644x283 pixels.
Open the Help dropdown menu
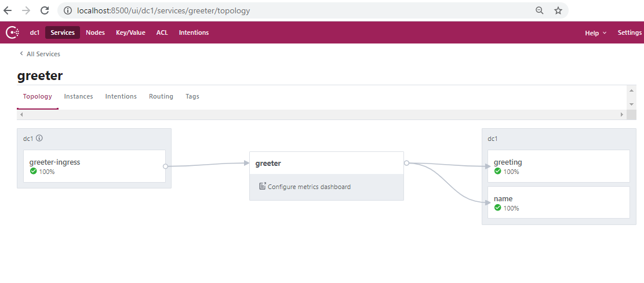tap(595, 33)
